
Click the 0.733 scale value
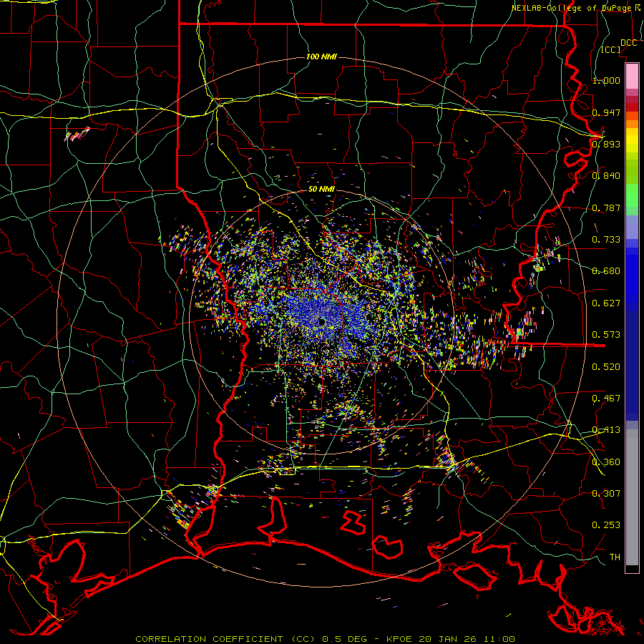tap(606, 240)
